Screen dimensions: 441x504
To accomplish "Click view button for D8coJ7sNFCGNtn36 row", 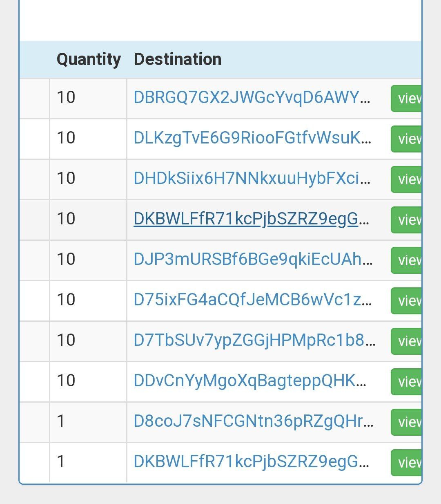I will coord(406,422).
